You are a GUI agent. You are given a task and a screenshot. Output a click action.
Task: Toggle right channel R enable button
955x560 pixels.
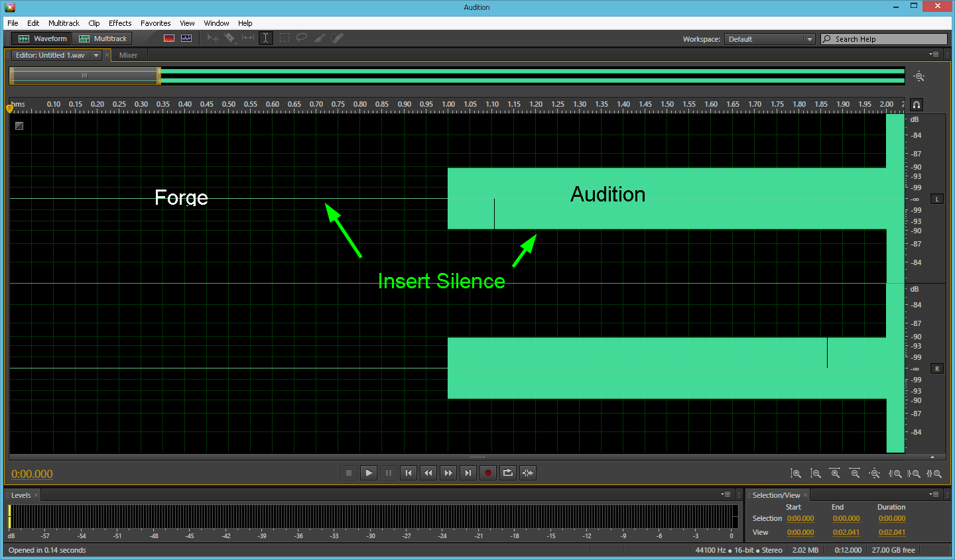(x=936, y=368)
